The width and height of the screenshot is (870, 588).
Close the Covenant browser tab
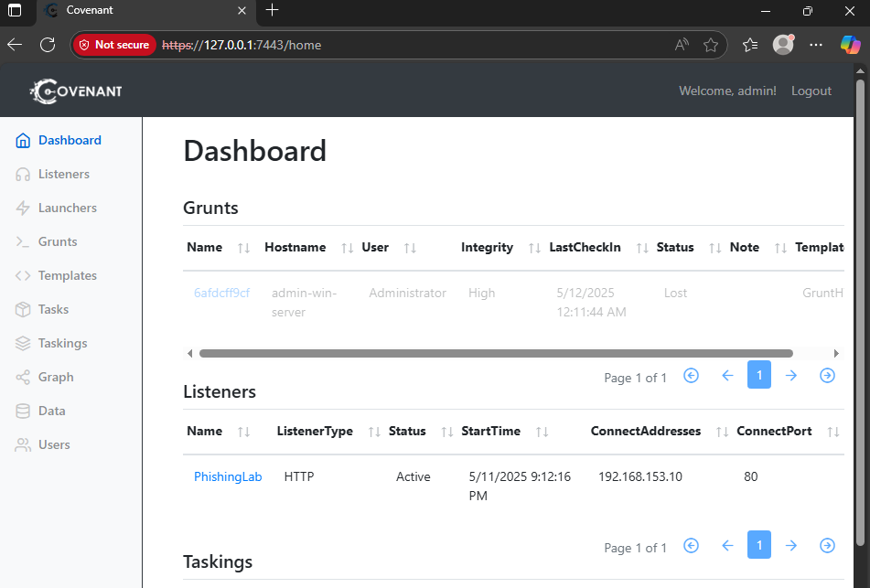pyautogui.click(x=242, y=11)
